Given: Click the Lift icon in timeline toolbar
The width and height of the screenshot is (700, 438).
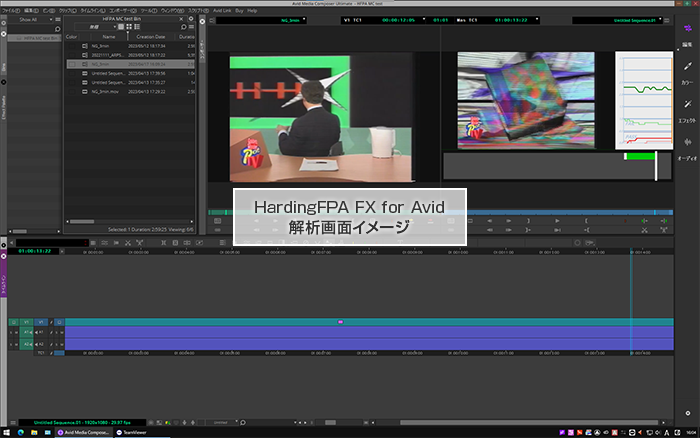Looking at the screenshot, I should tap(128, 243).
